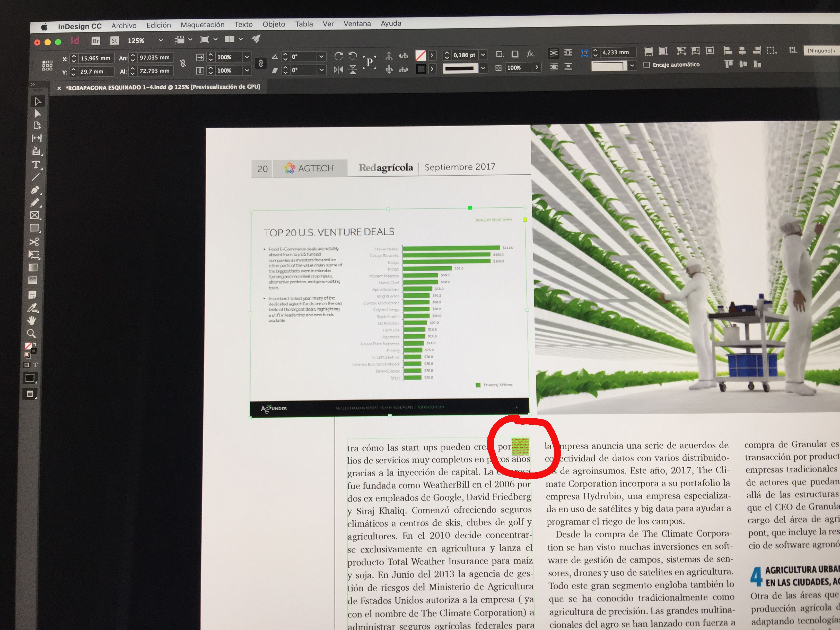Open Adobe Bridge via Br icon

pyautogui.click(x=96, y=41)
